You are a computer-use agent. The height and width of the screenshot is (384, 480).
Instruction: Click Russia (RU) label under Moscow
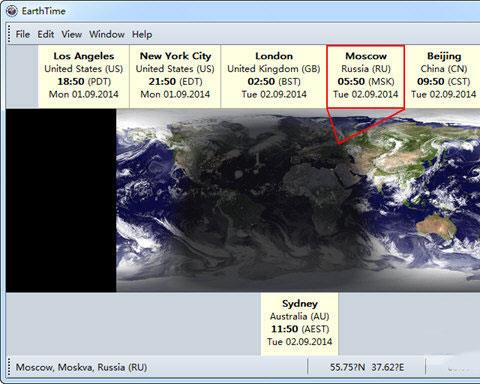point(366,69)
